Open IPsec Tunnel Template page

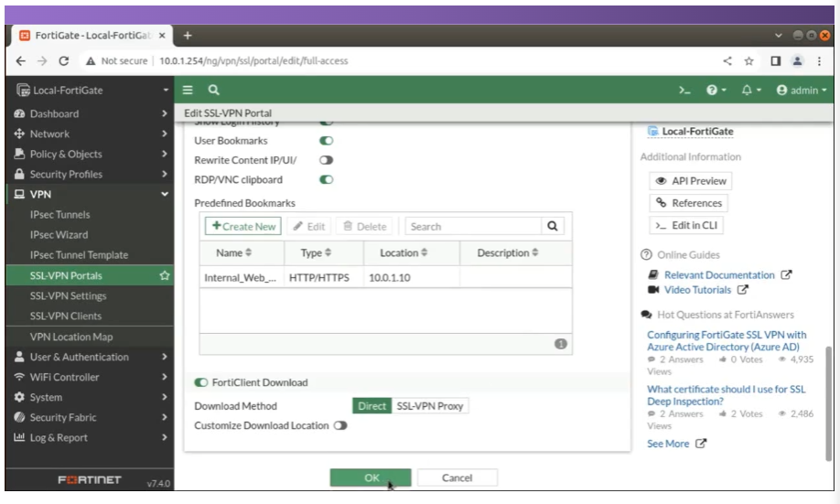(79, 255)
